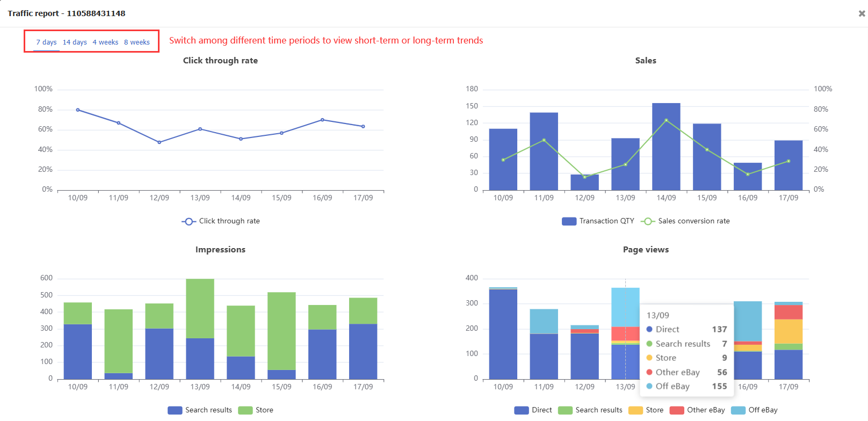
Task: Click the 10/09 point on Click through rate line
Action: pos(78,110)
